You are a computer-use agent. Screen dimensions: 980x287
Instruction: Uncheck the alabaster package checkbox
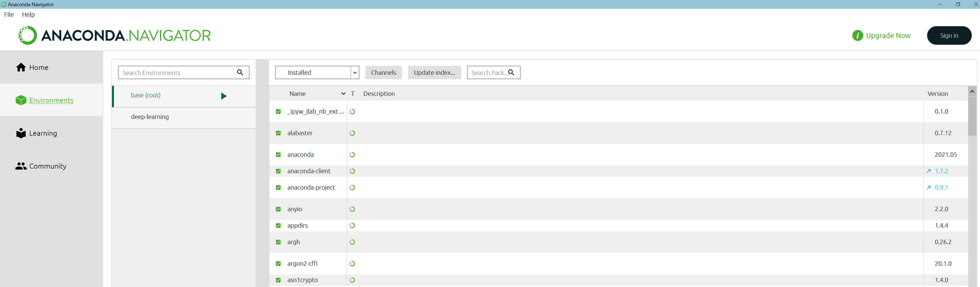[x=278, y=133]
